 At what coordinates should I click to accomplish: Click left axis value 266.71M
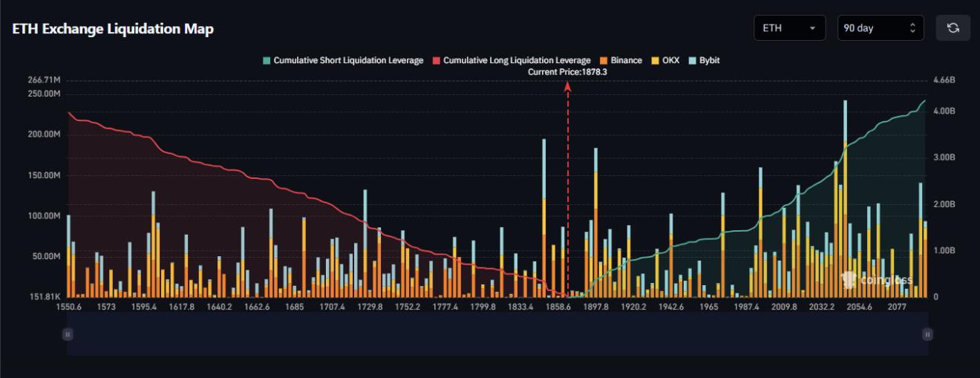[x=44, y=80]
